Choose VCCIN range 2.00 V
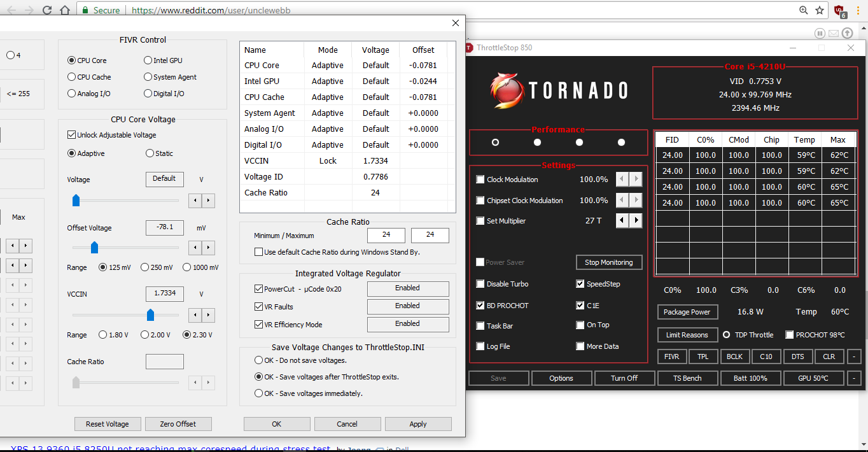Screen dimensions: 868x452 pyautogui.click(x=144, y=335)
